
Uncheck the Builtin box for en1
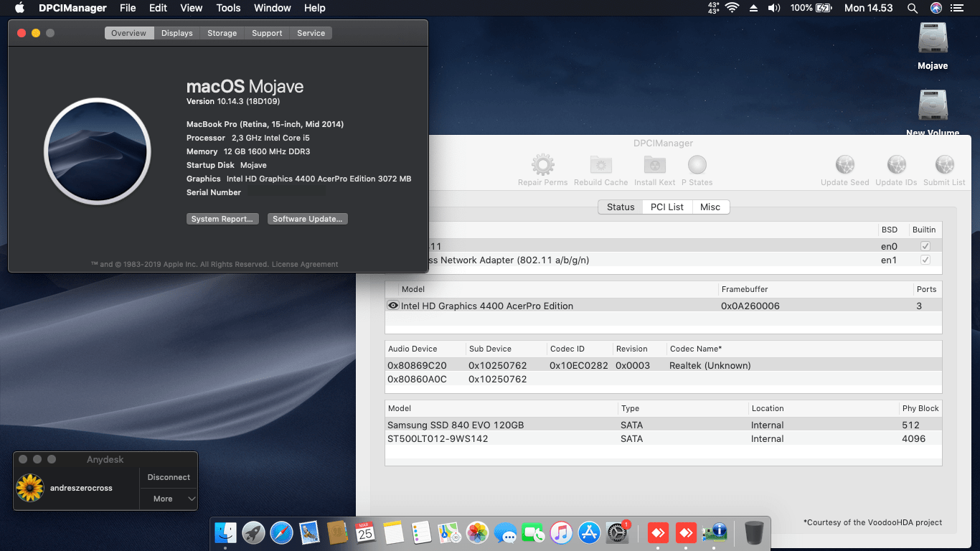[x=925, y=260]
